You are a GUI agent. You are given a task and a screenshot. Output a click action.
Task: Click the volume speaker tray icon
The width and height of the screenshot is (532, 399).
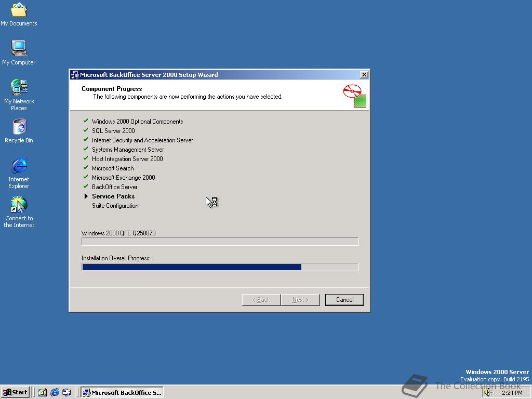click(x=487, y=393)
